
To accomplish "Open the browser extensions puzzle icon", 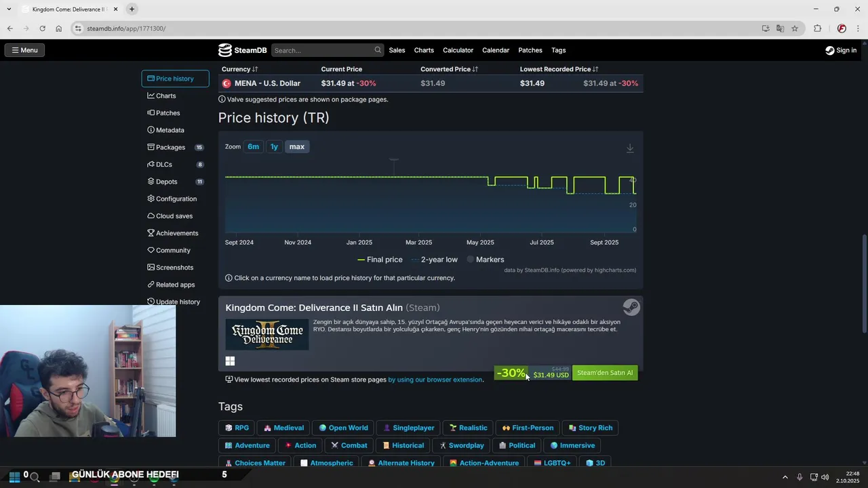I will (x=817, y=28).
